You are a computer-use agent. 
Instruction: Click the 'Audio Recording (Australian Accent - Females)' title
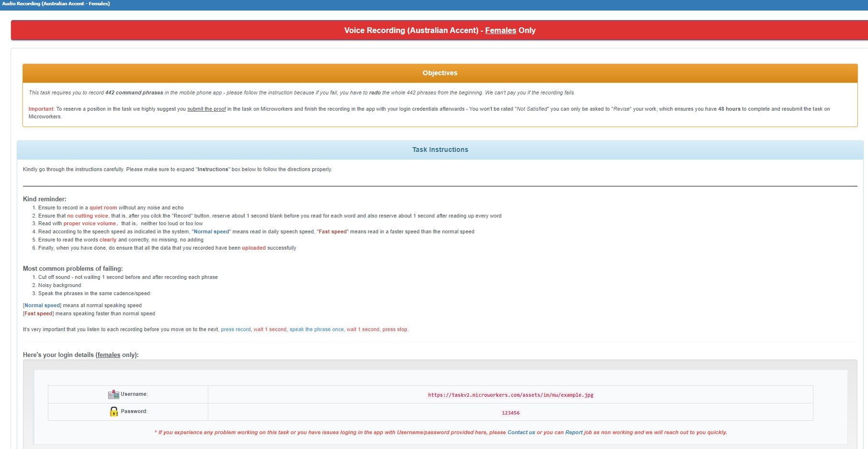point(56,3)
